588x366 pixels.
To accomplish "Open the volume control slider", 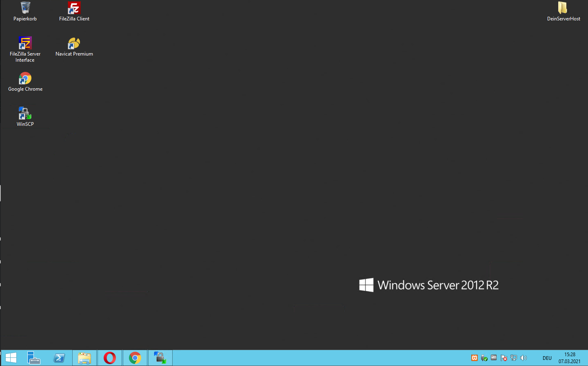I will pyautogui.click(x=523, y=357).
